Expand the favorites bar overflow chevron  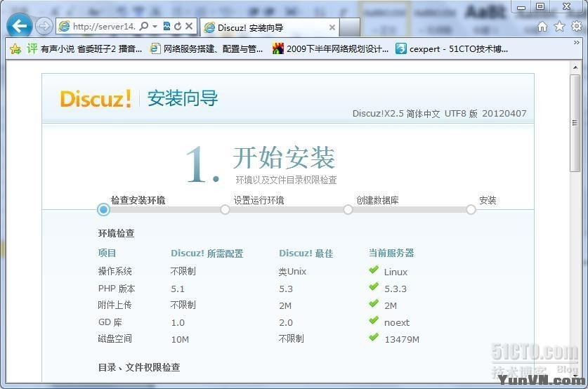click(x=577, y=43)
